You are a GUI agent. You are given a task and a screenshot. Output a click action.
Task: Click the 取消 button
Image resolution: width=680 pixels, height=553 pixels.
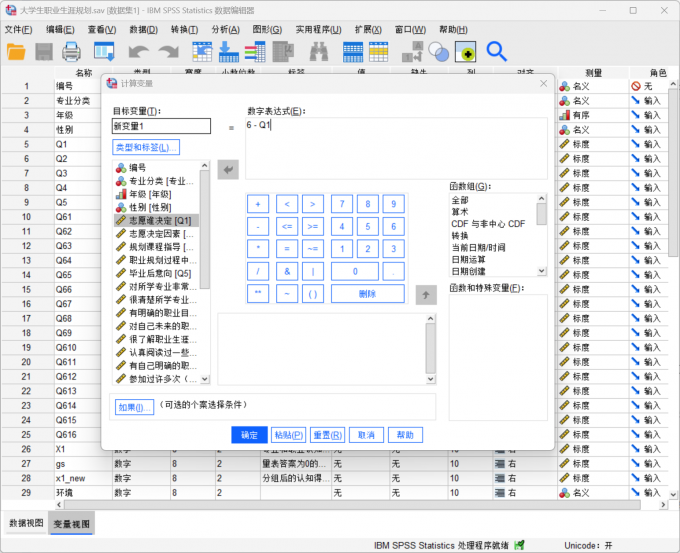366,435
